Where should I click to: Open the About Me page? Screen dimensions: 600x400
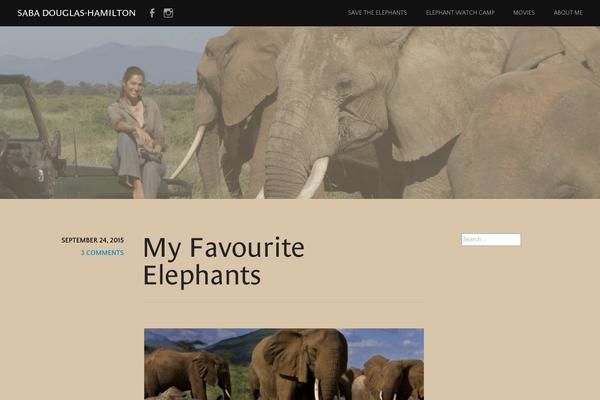[568, 13]
